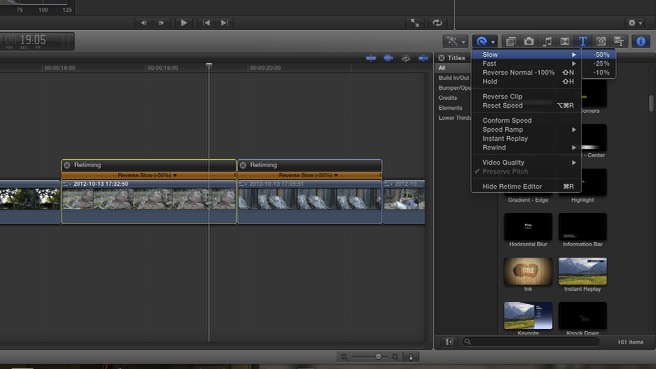Select Reset Speed
The width and height of the screenshot is (656, 369).
click(526, 105)
